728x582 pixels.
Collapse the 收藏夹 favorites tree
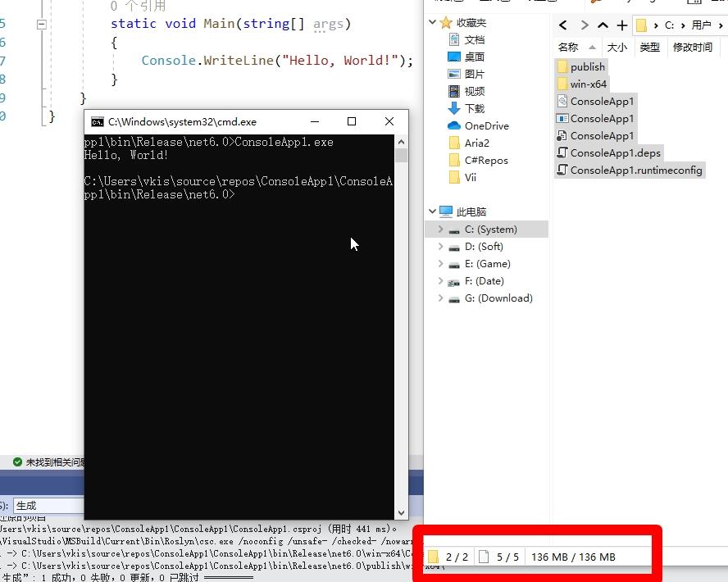tap(433, 23)
